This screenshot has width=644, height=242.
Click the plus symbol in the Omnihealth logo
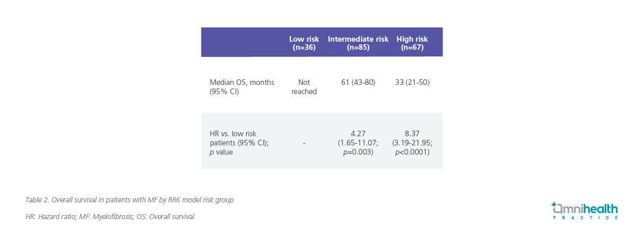pyautogui.click(x=554, y=205)
